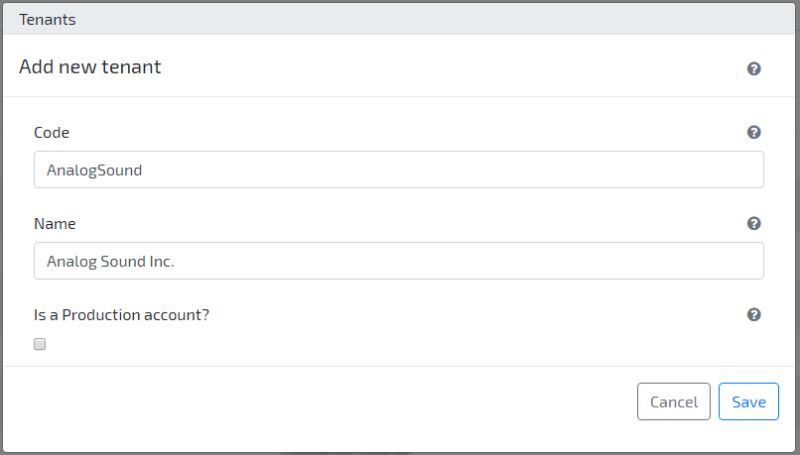This screenshot has width=800, height=455.
Task: Click the Name field label
Action: (x=55, y=223)
